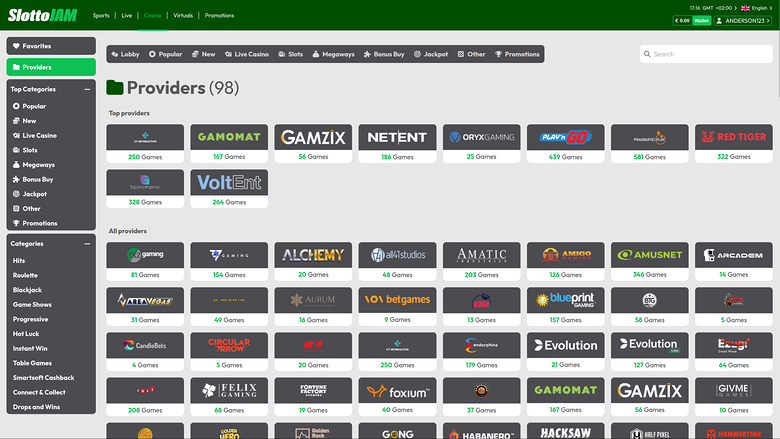
Task: Select the Slots tab in category bar
Action: tap(291, 54)
